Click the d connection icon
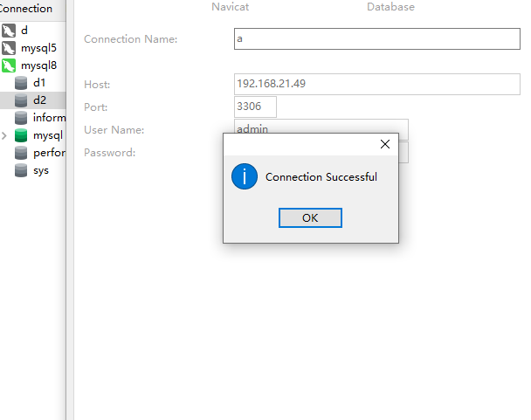Image resolution: width=531 pixels, height=420 pixels. (x=9, y=31)
